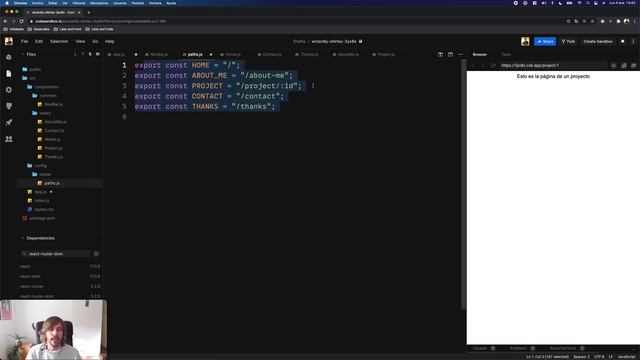The width and height of the screenshot is (640, 360).
Task: Click the styles.css file icon in tree
Action: pos(30,209)
